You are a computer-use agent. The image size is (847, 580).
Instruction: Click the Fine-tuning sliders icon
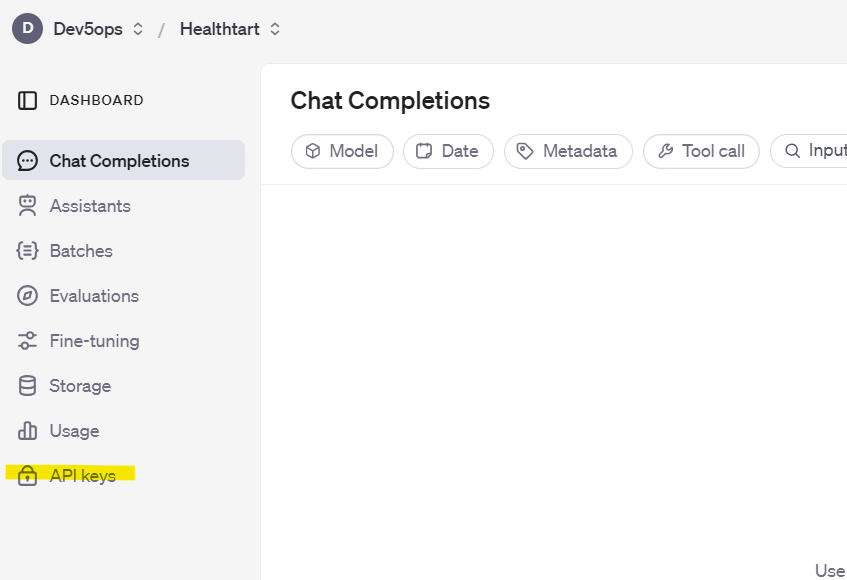(27, 341)
